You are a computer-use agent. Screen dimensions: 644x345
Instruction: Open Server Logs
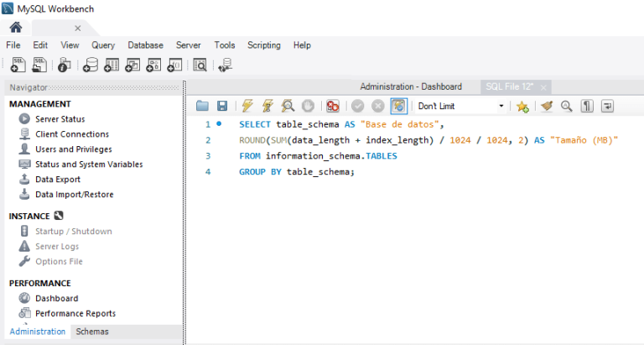[x=57, y=246]
